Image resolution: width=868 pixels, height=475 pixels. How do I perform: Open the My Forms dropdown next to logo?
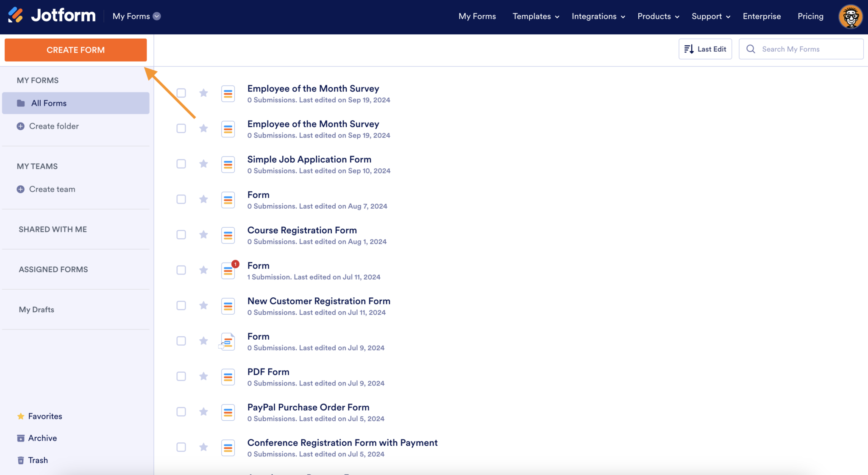136,16
